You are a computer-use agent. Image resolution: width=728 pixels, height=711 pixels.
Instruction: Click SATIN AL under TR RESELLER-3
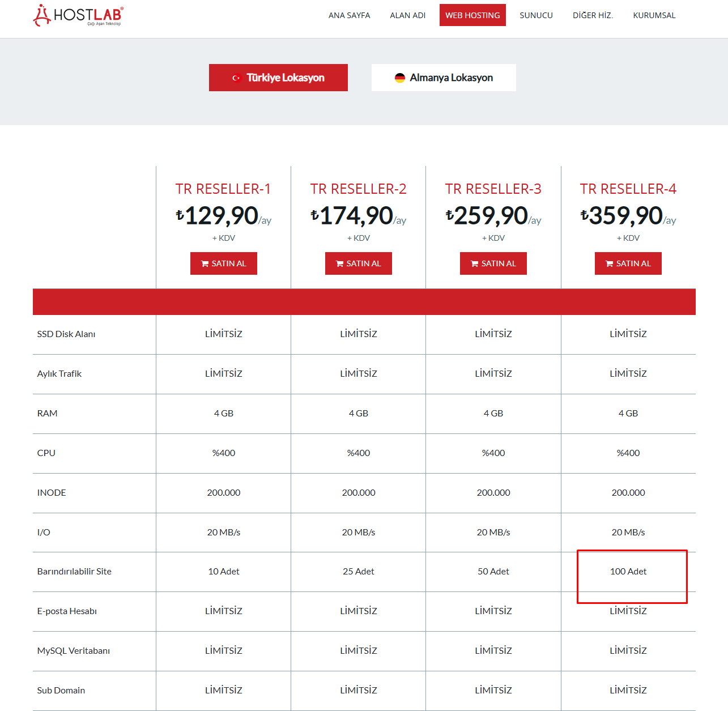[493, 263]
